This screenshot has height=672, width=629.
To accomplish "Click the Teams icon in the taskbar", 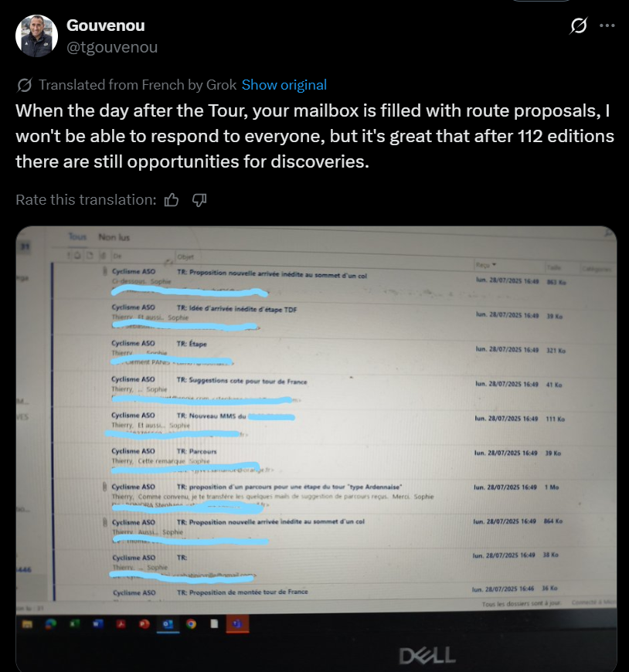I will click(x=238, y=623).
